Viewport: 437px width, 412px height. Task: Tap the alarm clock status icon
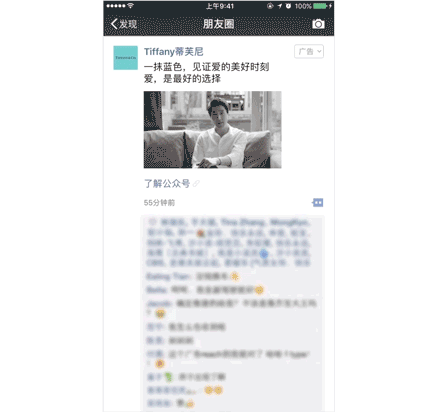288,6
